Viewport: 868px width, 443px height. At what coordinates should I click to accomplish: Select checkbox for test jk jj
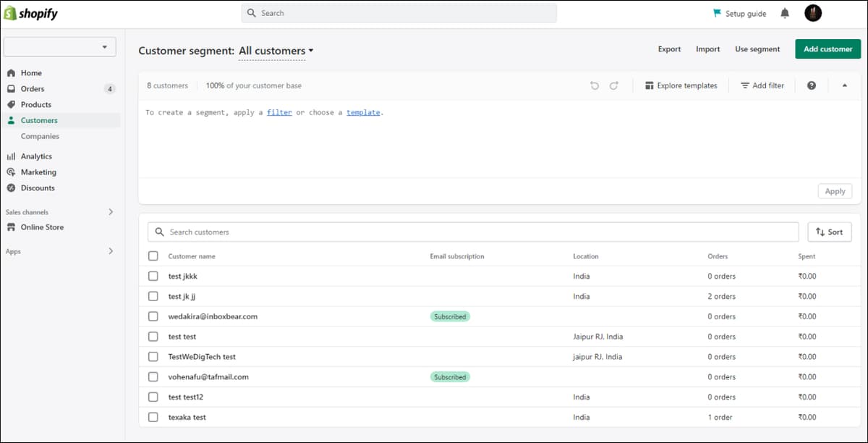(x=153, y=296)
